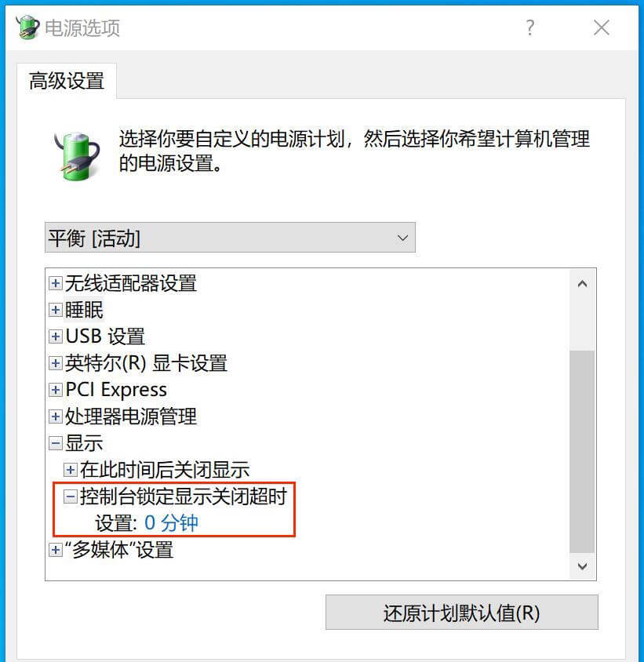Image resolution: width=644 pixels, height=662 pixels.
Task: Expand the 处理器电源管理 node
Action: (x=56, y=416)
